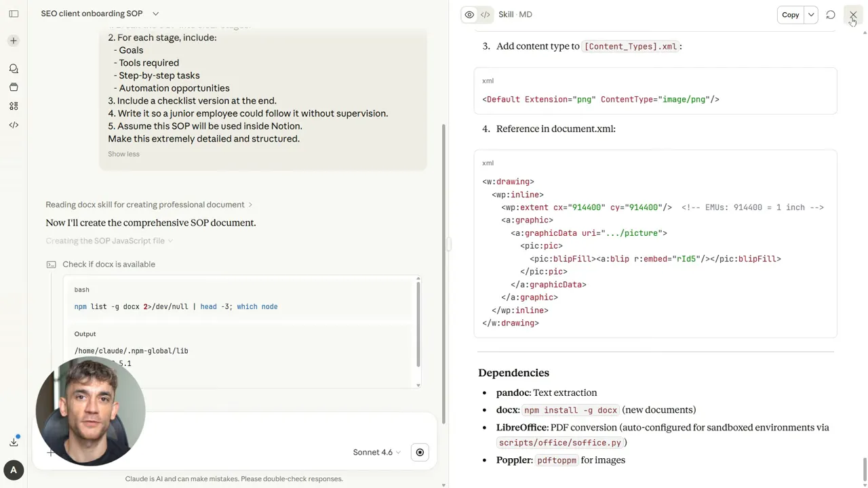
Task: Toggle the left sidebar panel icon
Action: click(14, 14)
